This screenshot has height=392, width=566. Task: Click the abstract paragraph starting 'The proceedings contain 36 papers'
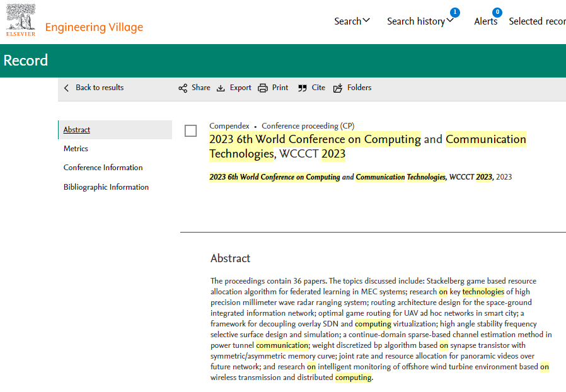[381, 329]
